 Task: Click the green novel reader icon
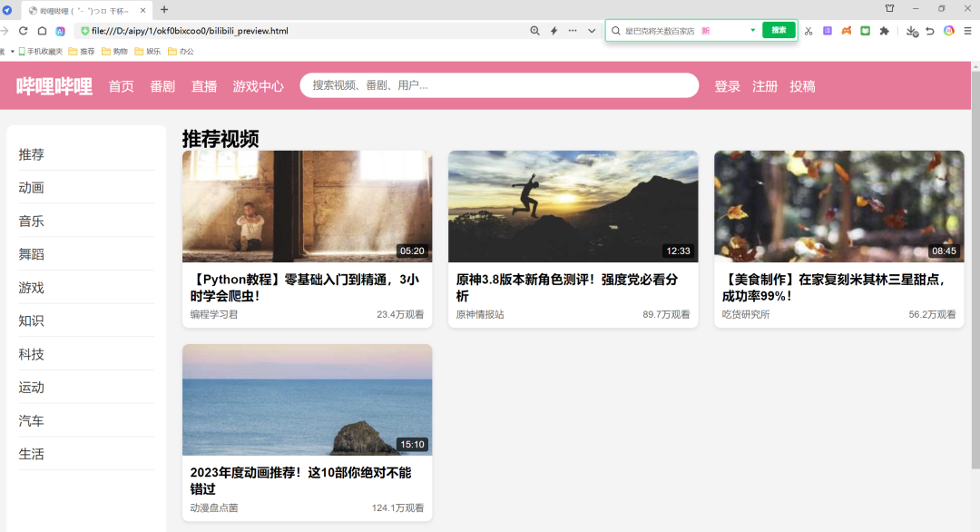865,30
